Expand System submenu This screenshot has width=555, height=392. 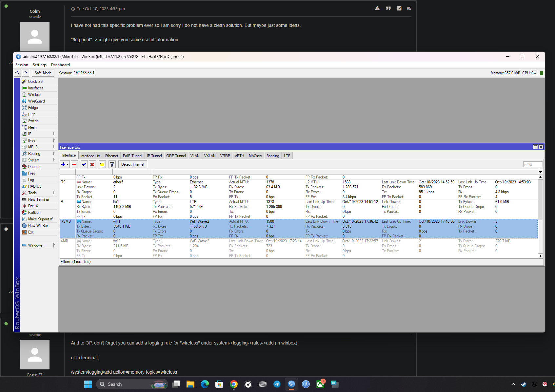pos(39,160)
